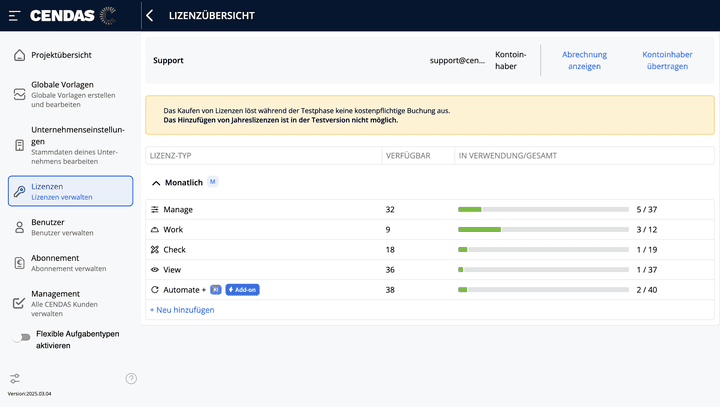Collapse the Monatlich license group
This screenshot has height=407, width=720.
156,183
